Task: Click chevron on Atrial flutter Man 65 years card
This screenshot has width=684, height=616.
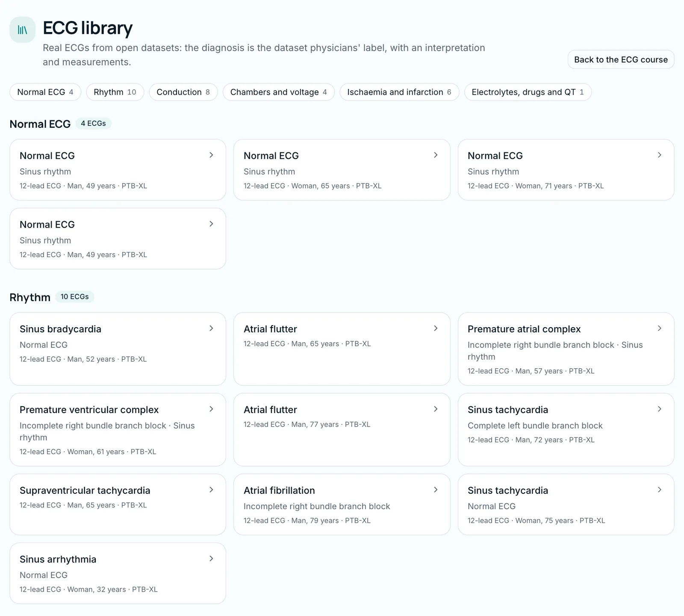Action: click(436, 329)
